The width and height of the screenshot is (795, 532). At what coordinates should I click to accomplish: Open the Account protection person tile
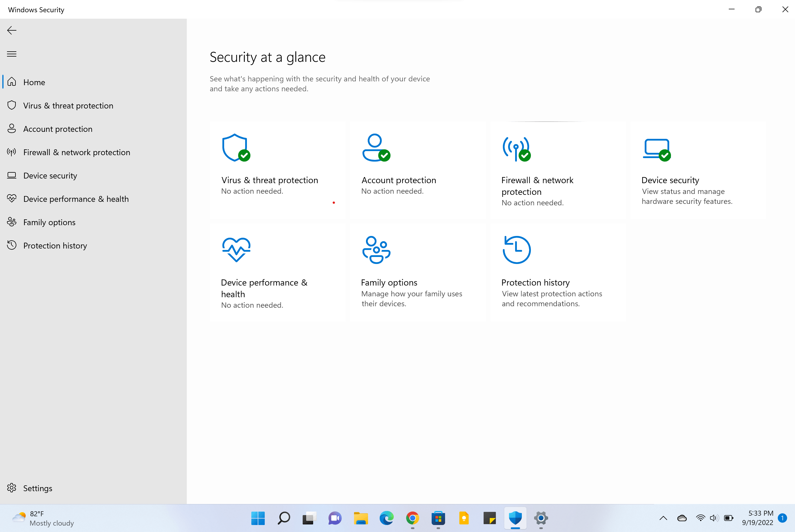[x=418, y=170]
